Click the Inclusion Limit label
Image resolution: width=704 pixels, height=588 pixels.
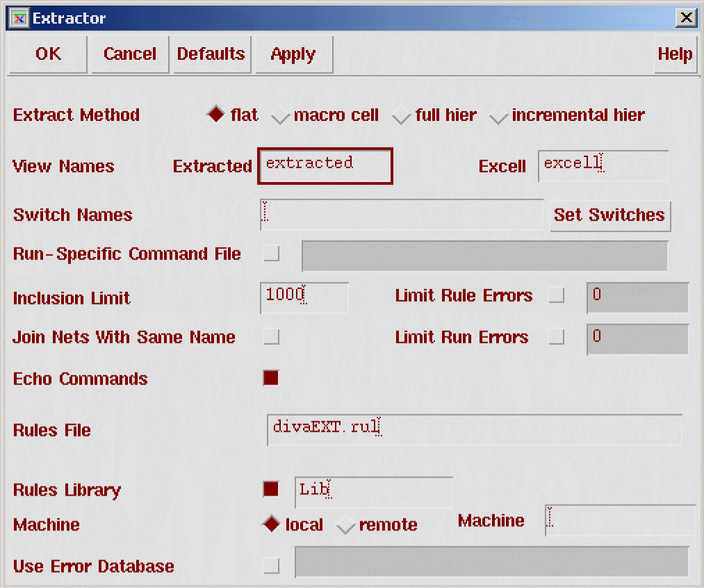coord(72,298)
